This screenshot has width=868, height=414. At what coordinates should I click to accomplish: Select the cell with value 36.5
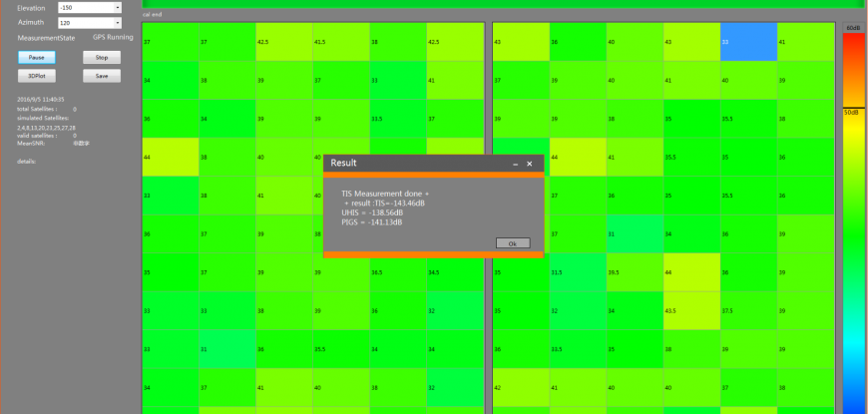click(x=398, y=272)
